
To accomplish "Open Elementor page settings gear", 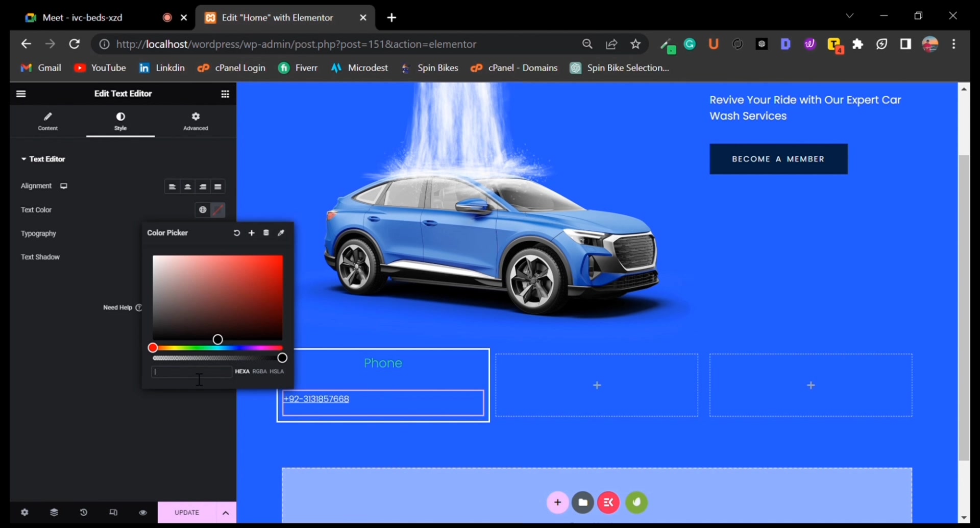I will pyautogui.click(x=24, y=513).
